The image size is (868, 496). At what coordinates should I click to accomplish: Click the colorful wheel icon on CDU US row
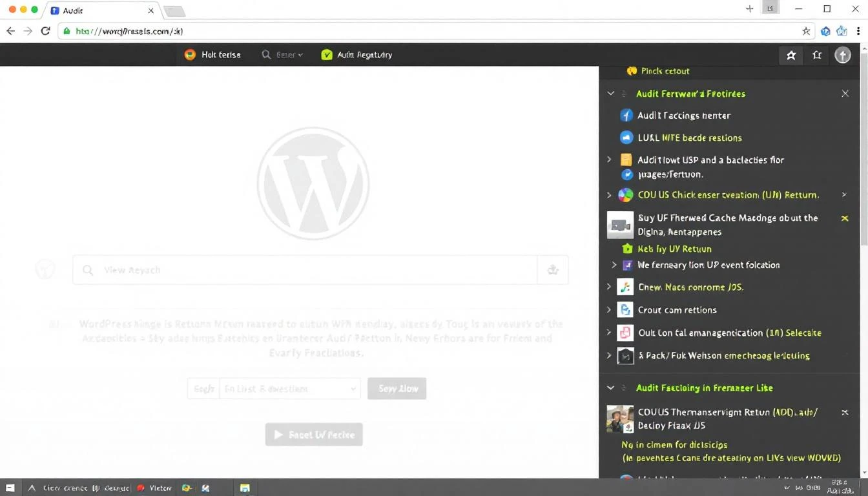625,194
